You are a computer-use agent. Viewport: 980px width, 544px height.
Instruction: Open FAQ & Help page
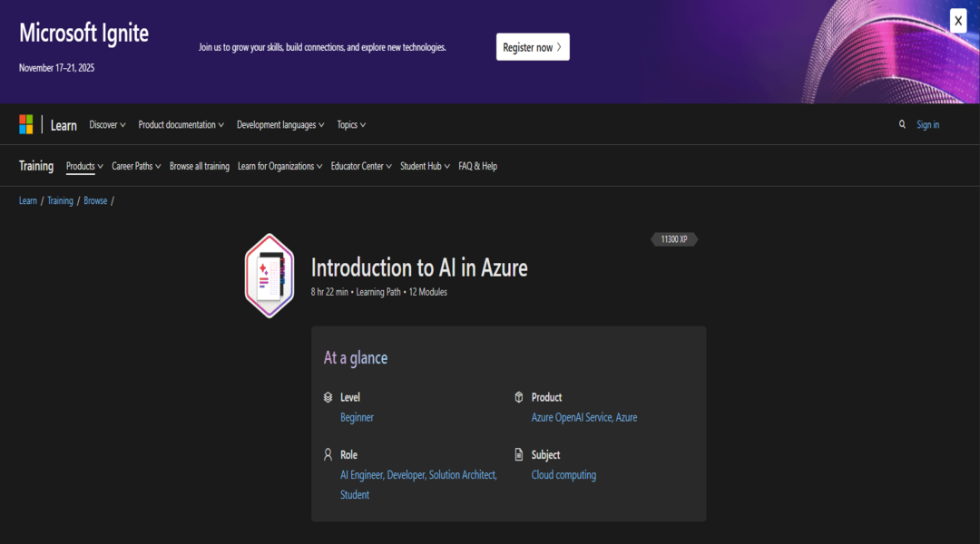pyautogui.click(x=477, y=166)
